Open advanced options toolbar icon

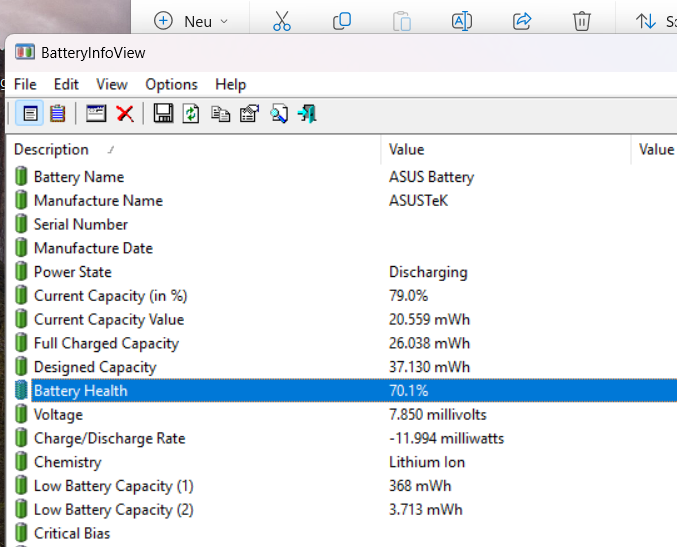[x=249, y=114]
